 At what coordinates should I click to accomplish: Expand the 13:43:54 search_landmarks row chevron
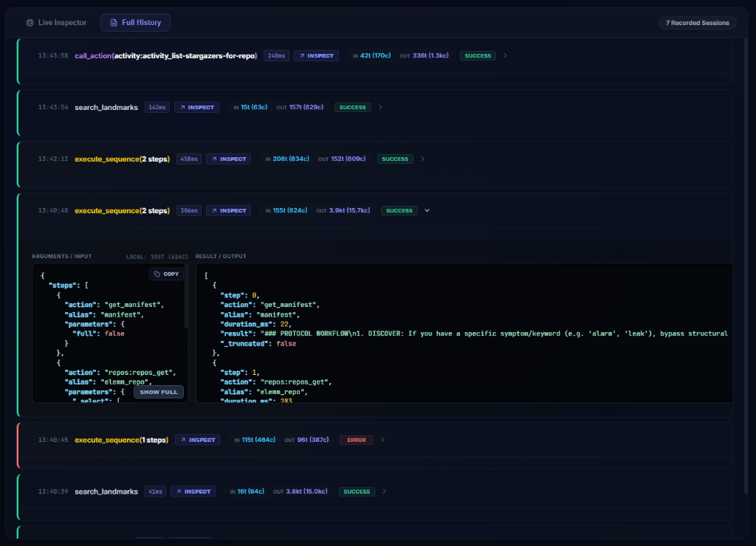pos(380,108)
